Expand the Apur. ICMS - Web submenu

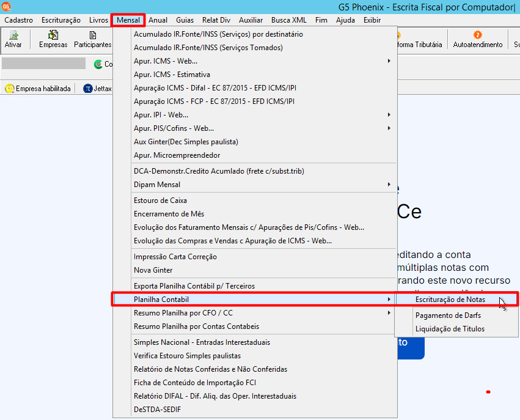[x=389, y=61]
